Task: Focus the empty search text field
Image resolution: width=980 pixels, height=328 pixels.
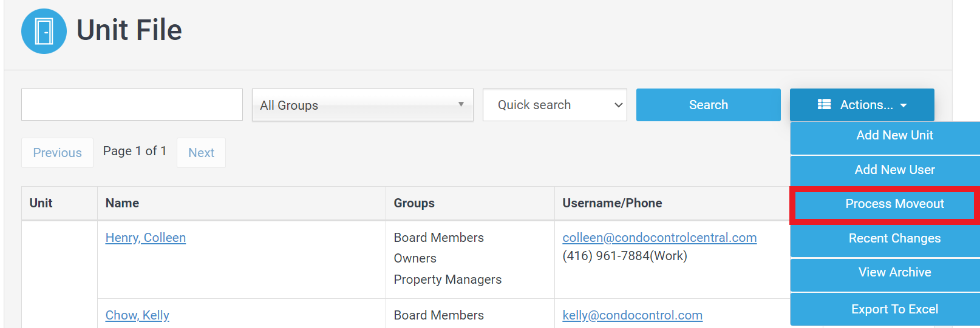Action: pos(132,105)
